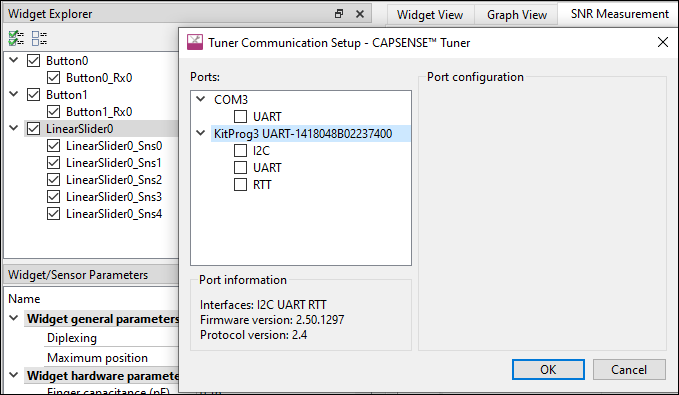Collapse Widget hardware parameters section

[x=14, y=375]
